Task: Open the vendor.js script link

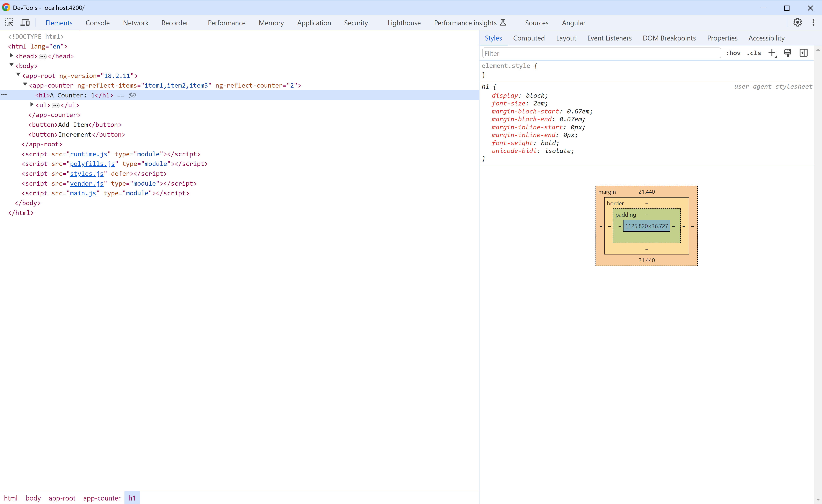Action: [87, 183]
